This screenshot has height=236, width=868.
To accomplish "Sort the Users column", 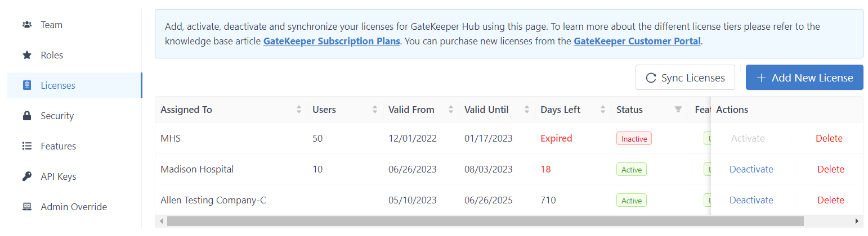I will [x=375, y=110].
